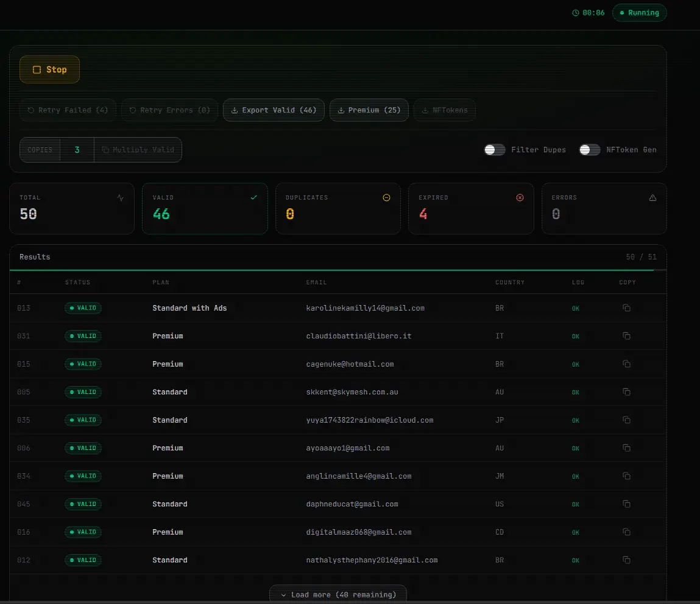
Task: Click the Valid checkmark icon
Action: tap(253, 198)
